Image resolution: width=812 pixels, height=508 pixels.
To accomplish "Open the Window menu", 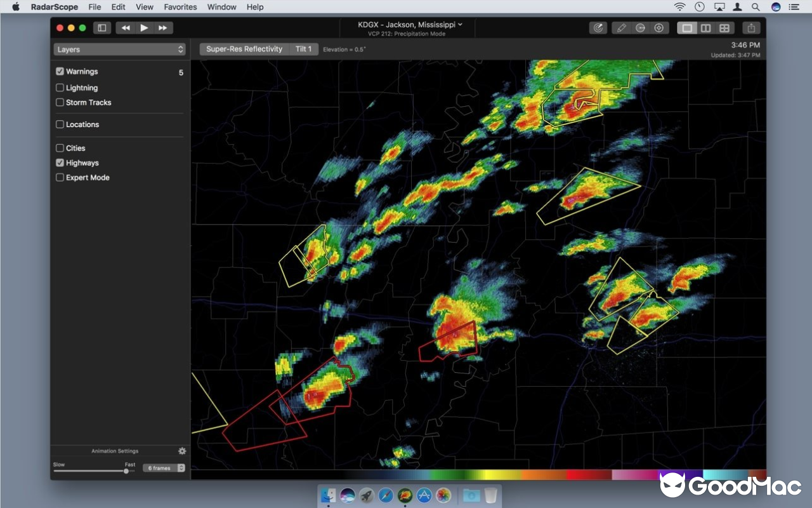I will coord(222,7).
